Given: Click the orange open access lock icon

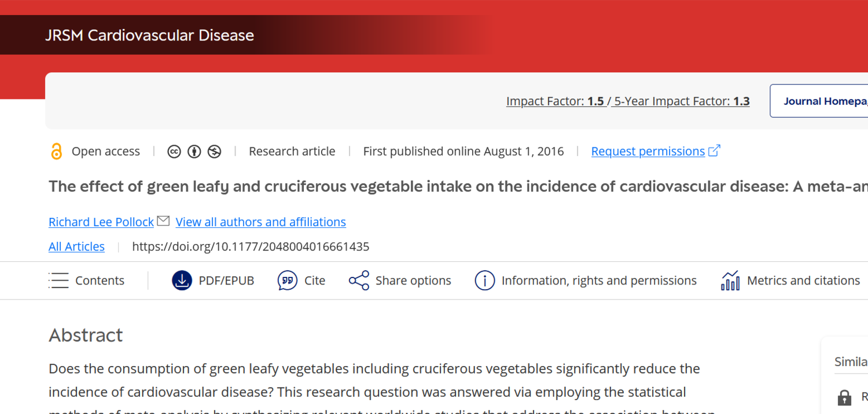Looking at the screenshot, I should pyautogui.click(x=56, y=151).
